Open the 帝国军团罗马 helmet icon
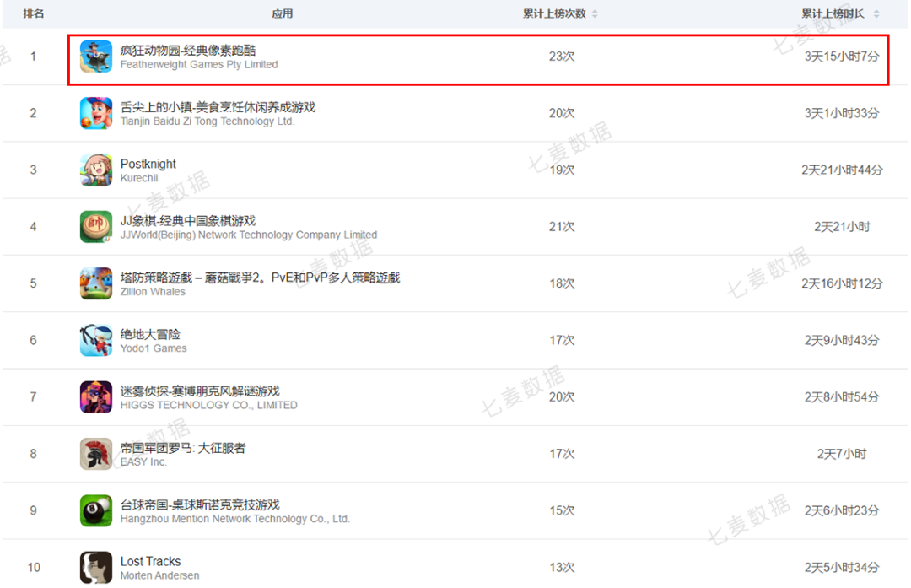The image size is (911, 588). [96, 454]
